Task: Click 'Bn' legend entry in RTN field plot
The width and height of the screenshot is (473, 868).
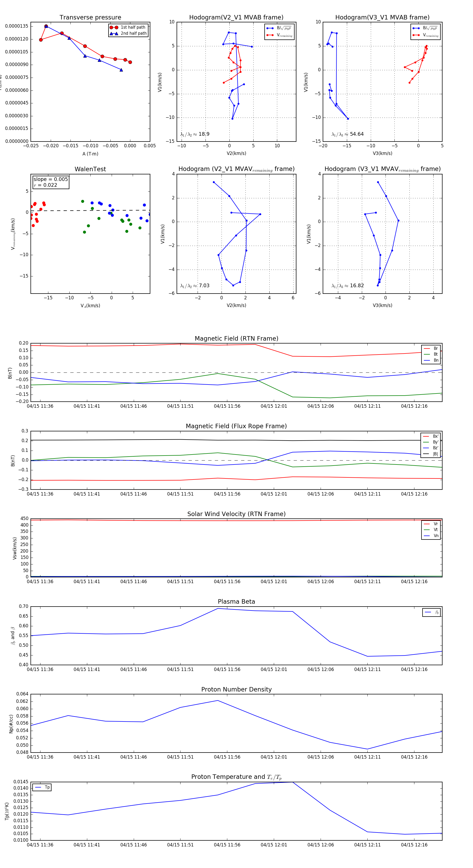Action: [x=431, y=360]
